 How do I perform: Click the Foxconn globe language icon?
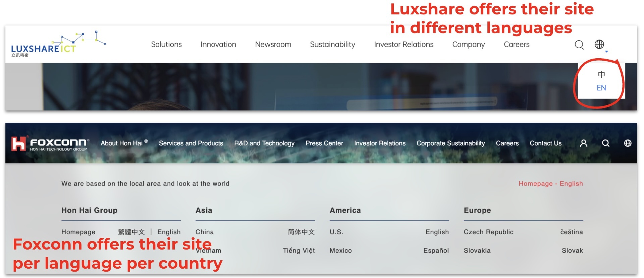628,143
